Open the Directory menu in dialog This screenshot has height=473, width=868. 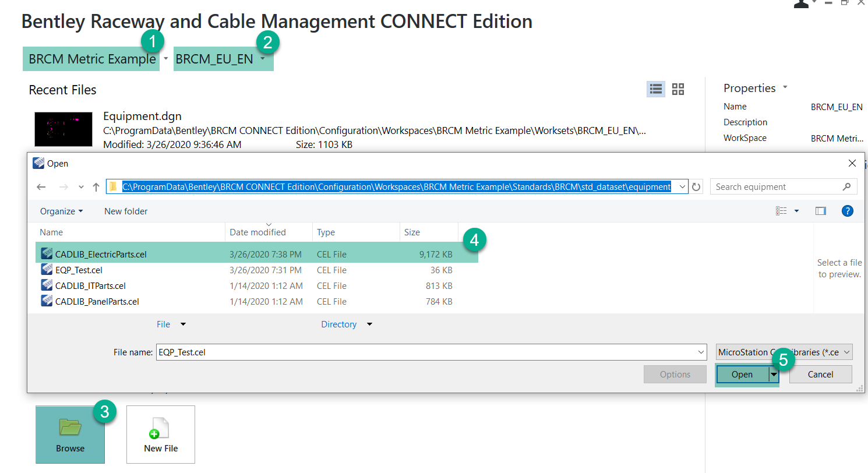pyautogui.click(x=347, y=324)
